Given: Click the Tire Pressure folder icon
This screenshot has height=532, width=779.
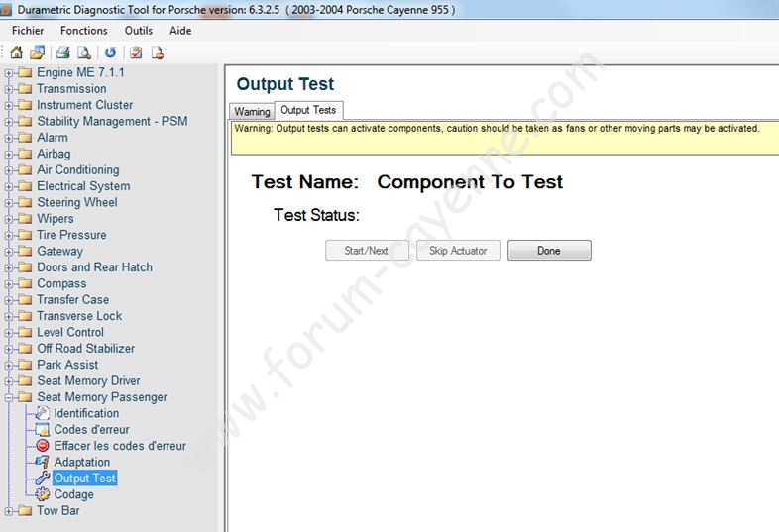Looking at the screenshot, I should coord(25,235).
